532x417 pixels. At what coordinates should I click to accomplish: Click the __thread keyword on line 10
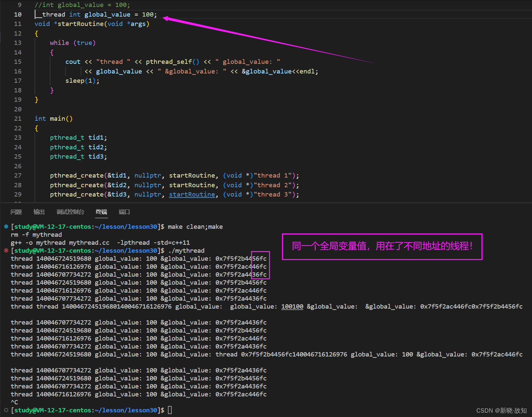[x=50, y=14]
